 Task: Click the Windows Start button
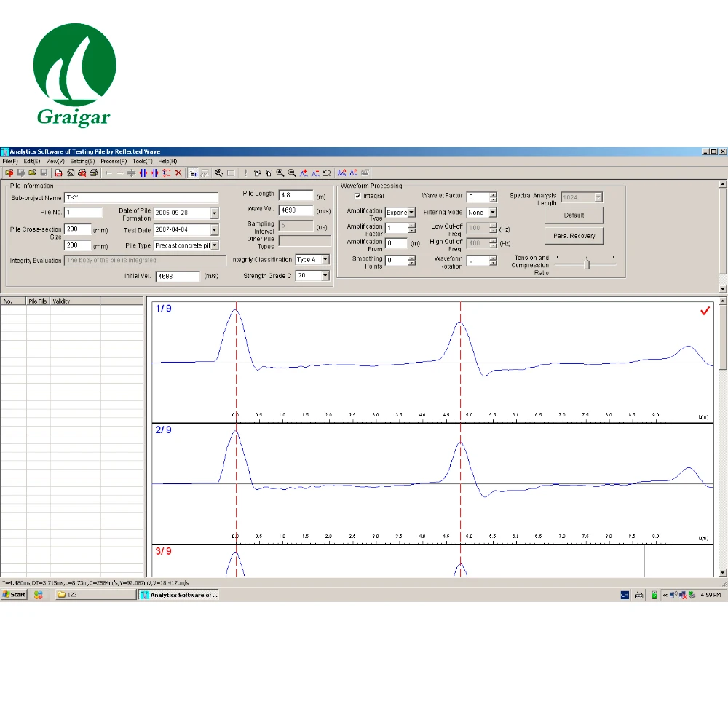(x=15, y=595)
